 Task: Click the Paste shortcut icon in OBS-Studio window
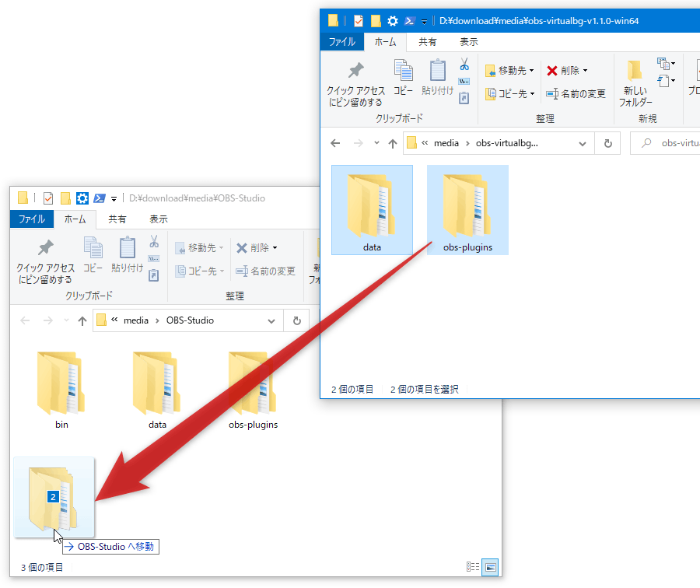pos(154,275)
